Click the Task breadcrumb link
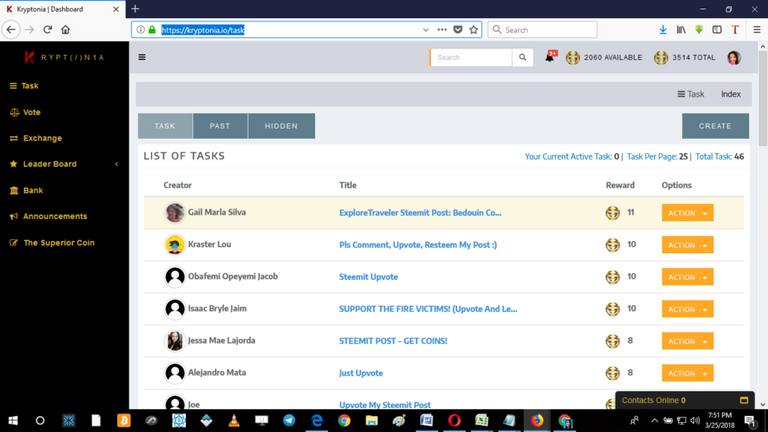This screenshot has height=432, width=768. click(691, 94)
